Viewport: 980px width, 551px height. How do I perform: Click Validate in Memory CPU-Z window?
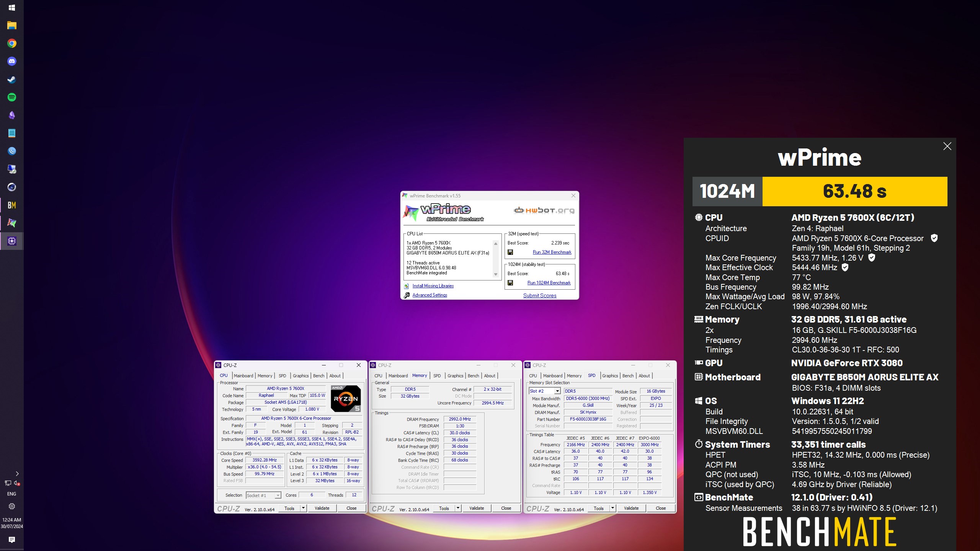click(477, 508)
